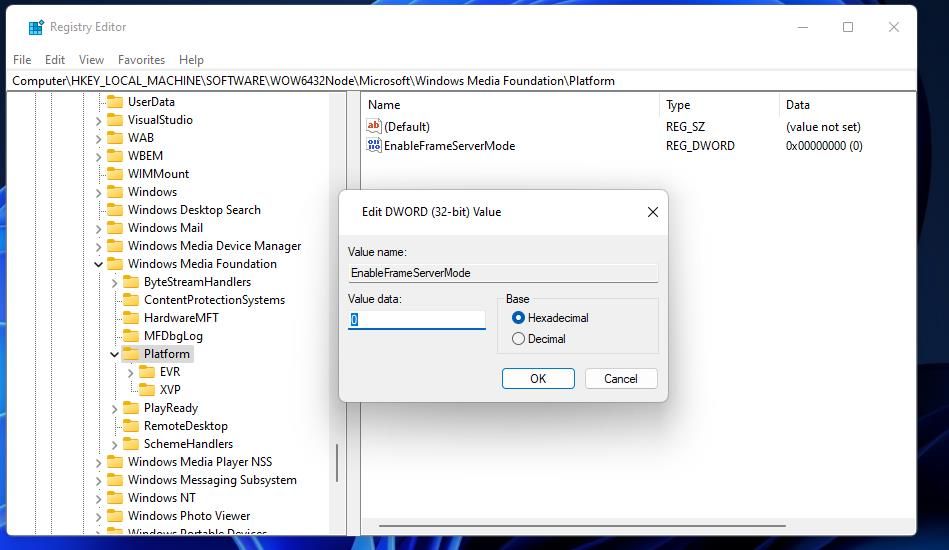Expand the WBEM key
The image size is (949, 550).
99,156
